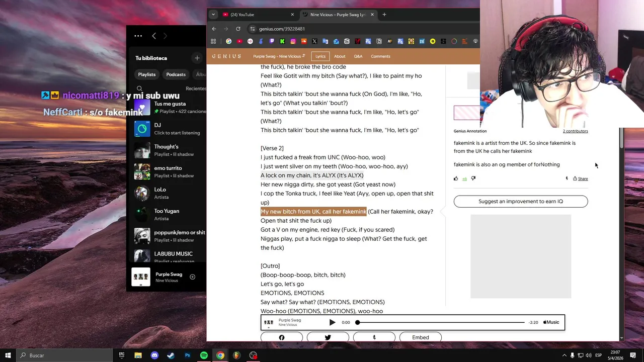Search in Spotify library
Image resolution: width=644 pixels, height=362 pixels.
pos(139,88)
